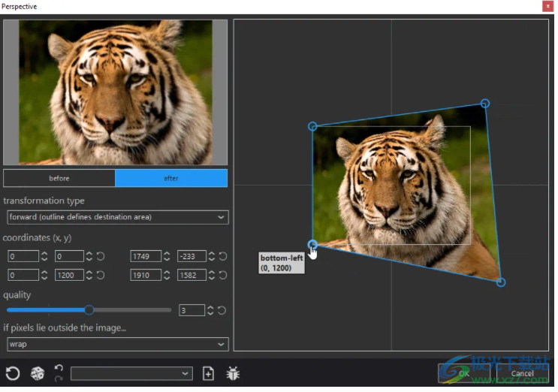558x392 pixels.
Task: Click the top-left corner handle of outline
Action: pos(312,126)
